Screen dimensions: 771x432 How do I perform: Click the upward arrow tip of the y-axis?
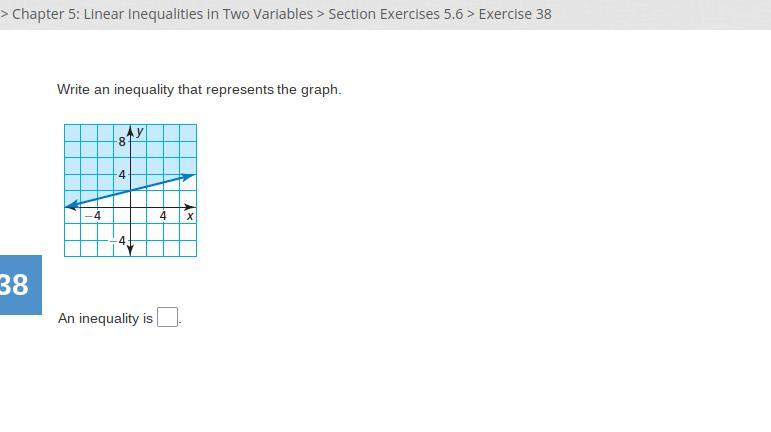[x=130, y=129]
